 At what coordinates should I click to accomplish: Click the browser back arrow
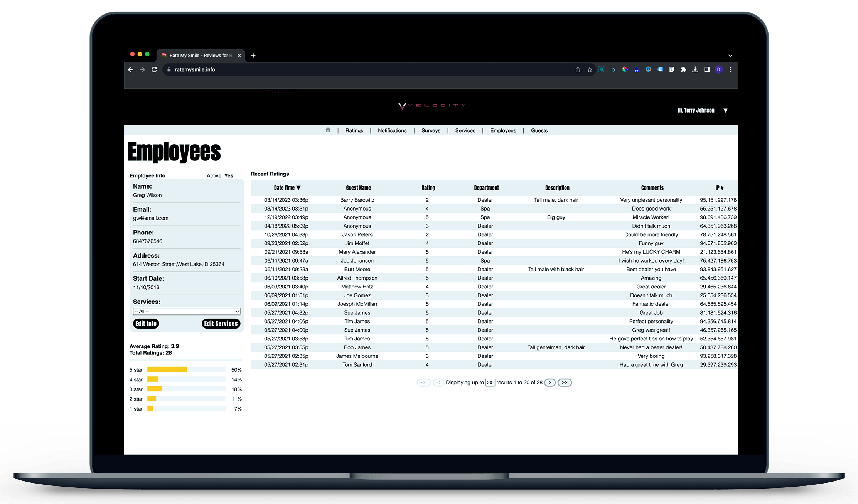(130, 69)
